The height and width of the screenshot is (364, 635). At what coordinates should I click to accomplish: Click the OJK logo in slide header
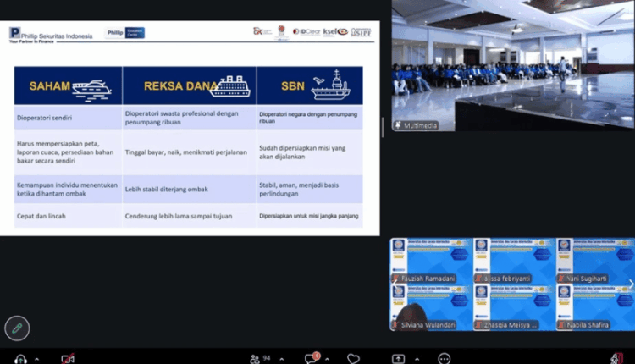coord(262,31)
